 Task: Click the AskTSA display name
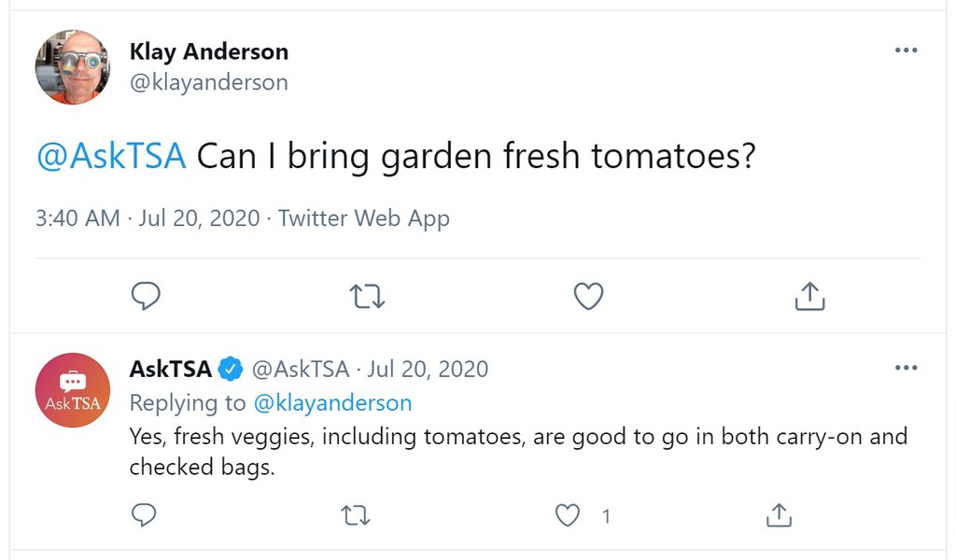click(x=170, y=369)
